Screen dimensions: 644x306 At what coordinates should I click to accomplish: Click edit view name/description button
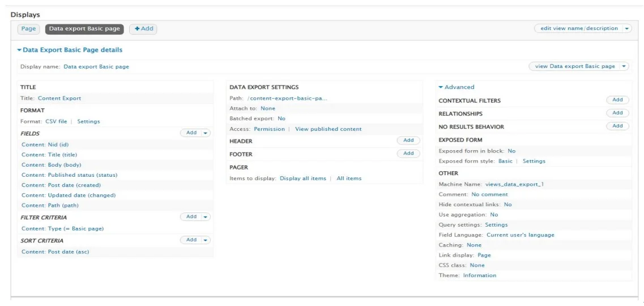pyautogui.click(x=579, y=29)
